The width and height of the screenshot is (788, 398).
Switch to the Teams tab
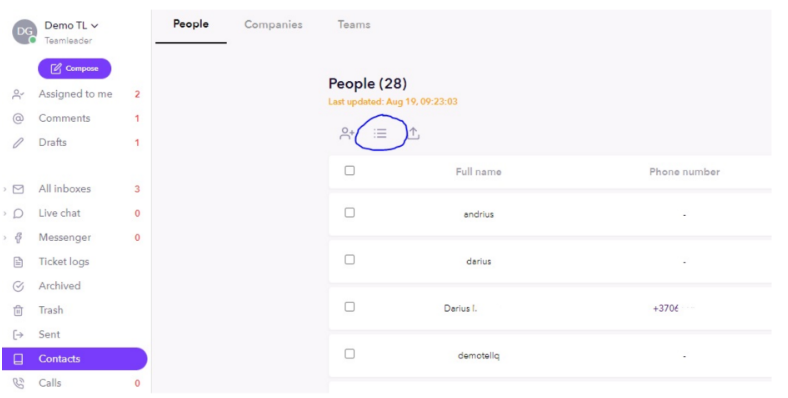click(354, 24)
